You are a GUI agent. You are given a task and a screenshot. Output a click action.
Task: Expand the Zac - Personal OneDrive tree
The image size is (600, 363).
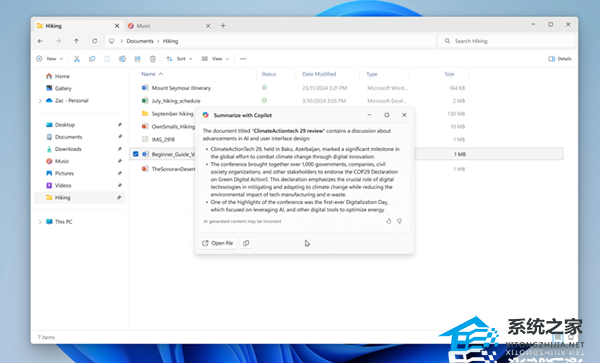[40, 101]
